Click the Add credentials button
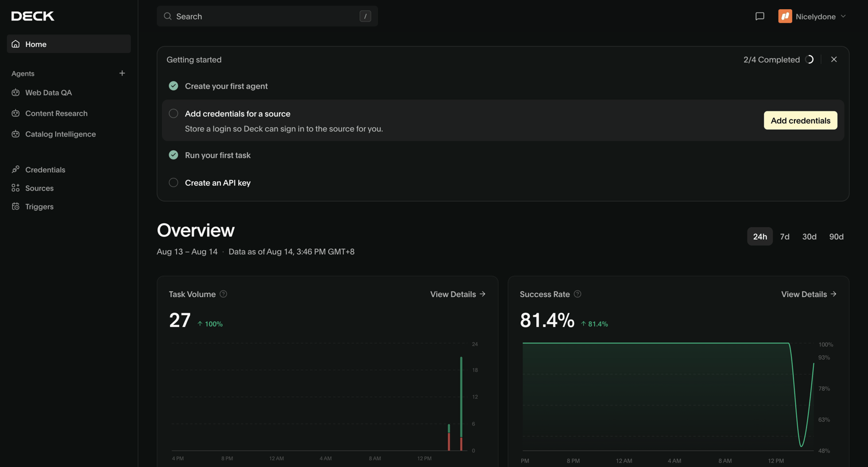Viewport: 868px width, 467px height. click(800, 120)
